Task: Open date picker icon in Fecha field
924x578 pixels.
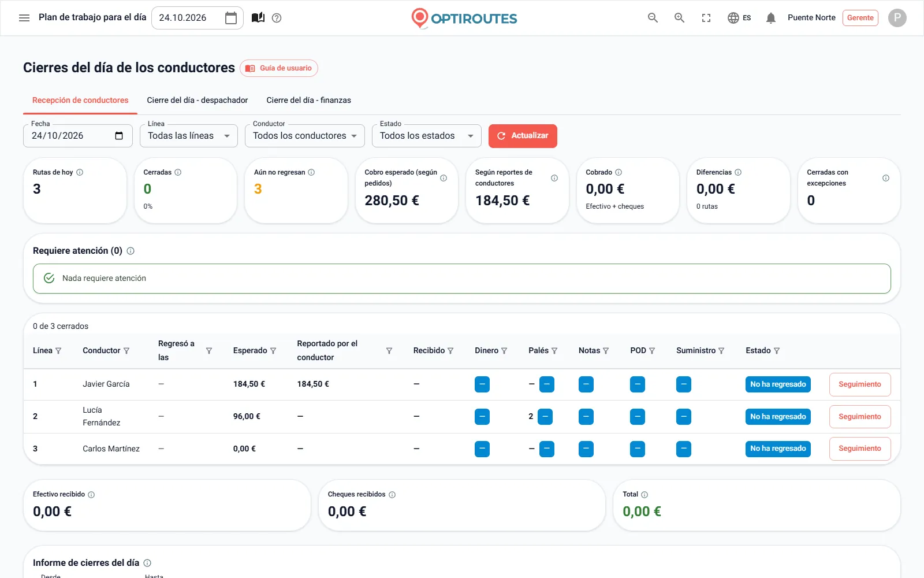Action: tap(119, 136)
